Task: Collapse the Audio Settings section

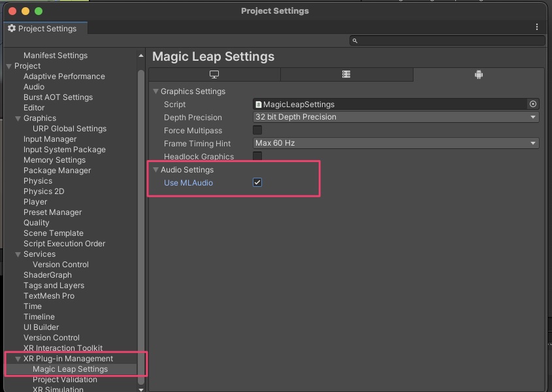Action: click(x=155, y=170)
